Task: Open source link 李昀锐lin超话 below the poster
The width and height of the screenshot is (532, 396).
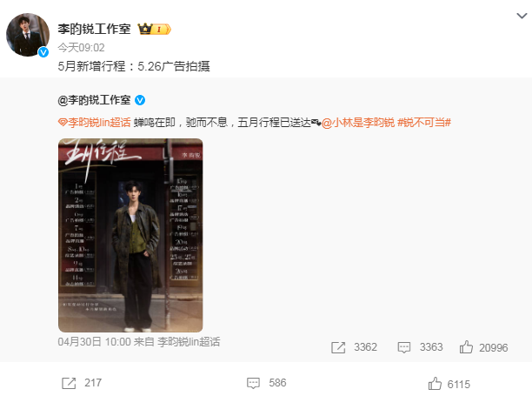Action: tap(189, 342)
